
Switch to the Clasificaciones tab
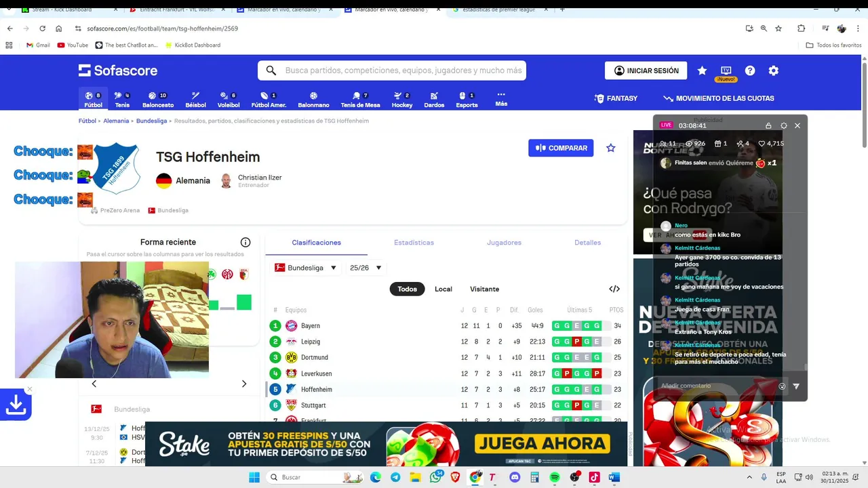316,243
